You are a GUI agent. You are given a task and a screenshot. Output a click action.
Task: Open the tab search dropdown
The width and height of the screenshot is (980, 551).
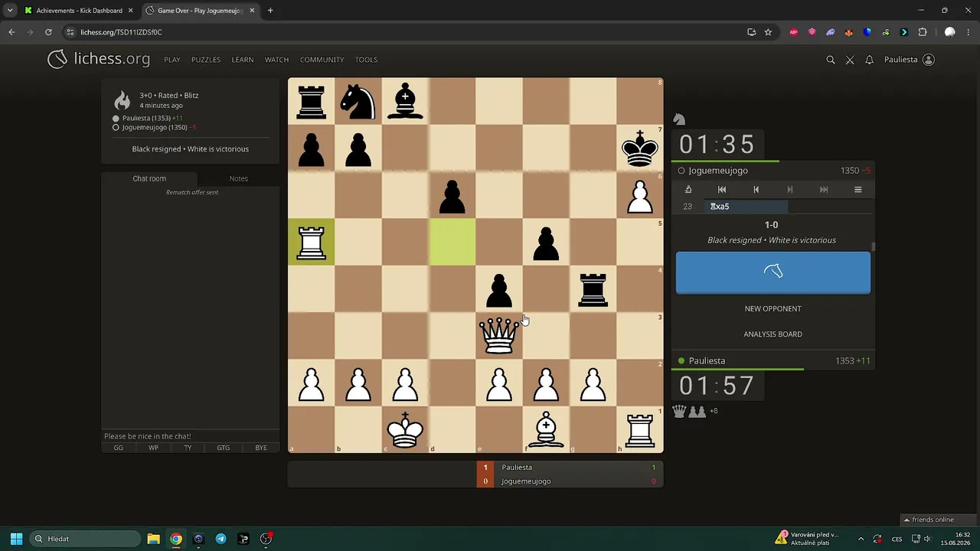pos(10,11)
